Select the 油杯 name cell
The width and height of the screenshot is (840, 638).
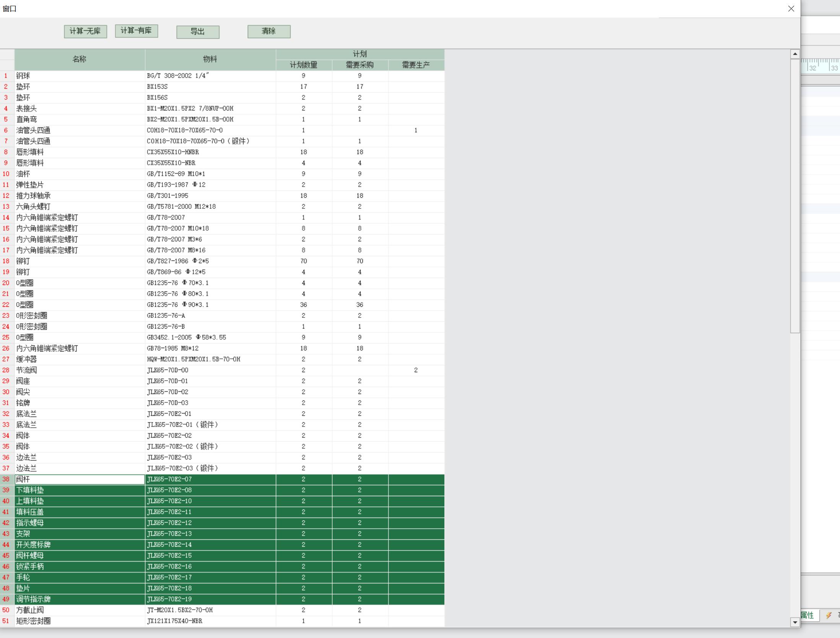tap(80, 174)
